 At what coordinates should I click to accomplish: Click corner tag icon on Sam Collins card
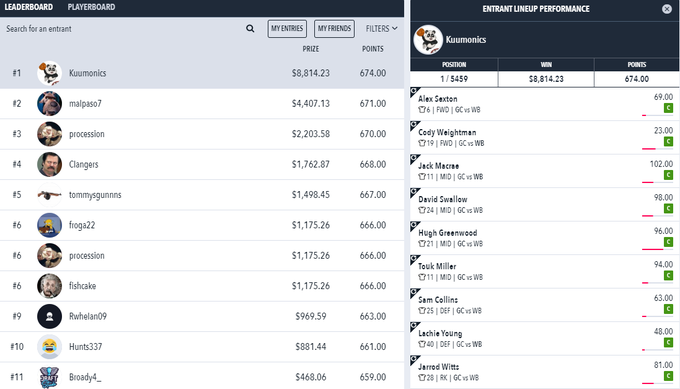(415, 293)
